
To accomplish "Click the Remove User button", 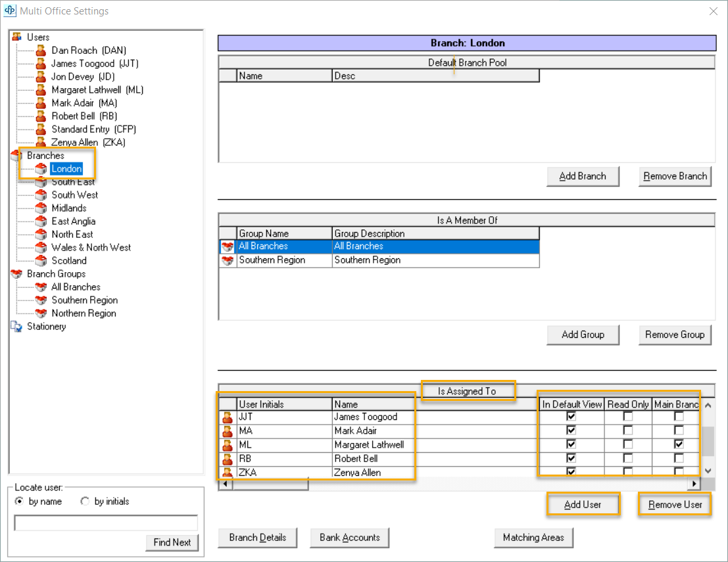I will [x=675, y=504].
